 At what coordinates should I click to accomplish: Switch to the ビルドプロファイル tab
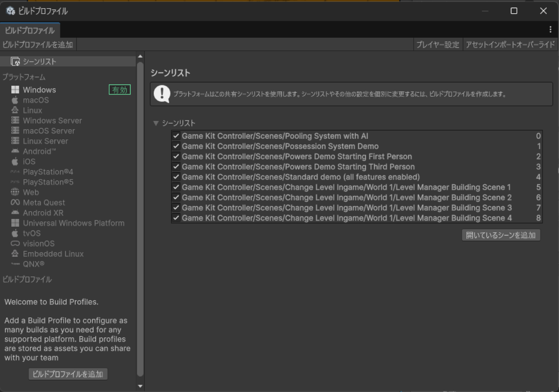[30, 30]
